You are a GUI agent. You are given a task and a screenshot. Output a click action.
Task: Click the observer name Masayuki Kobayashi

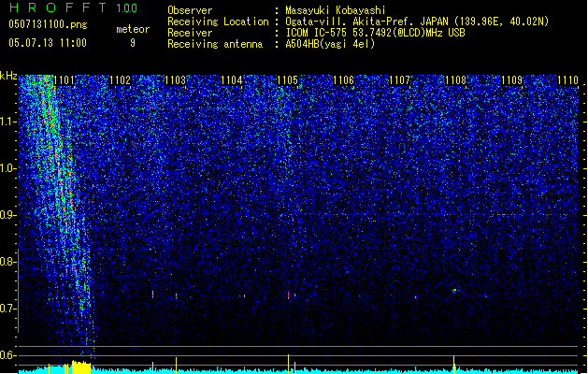(336, 10)
